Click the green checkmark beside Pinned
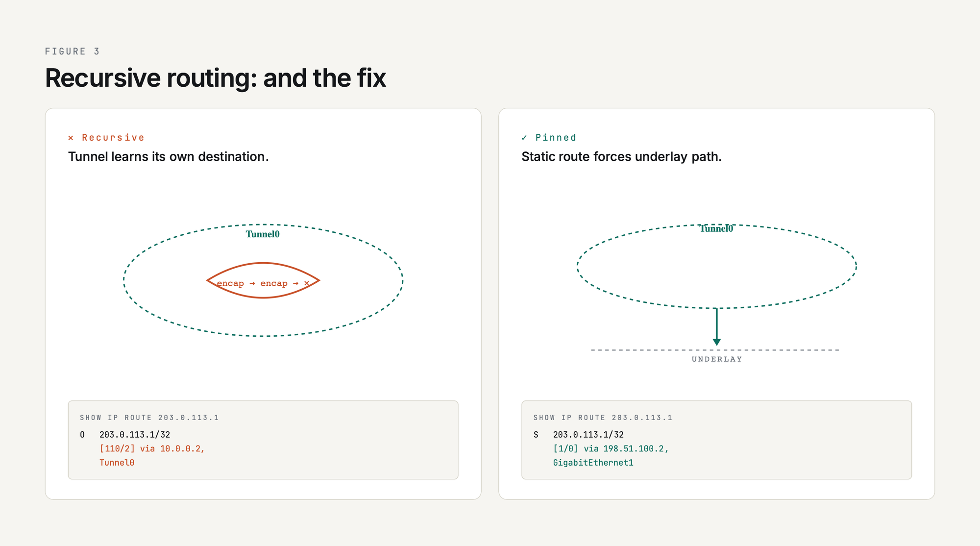The height and width of the screenshot is (546, 980). point(524,138)
